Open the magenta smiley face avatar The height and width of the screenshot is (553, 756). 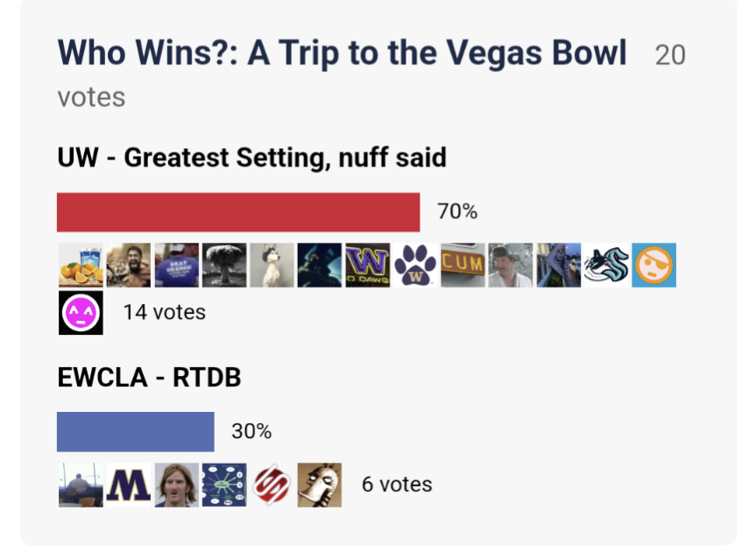coord(81,313)
